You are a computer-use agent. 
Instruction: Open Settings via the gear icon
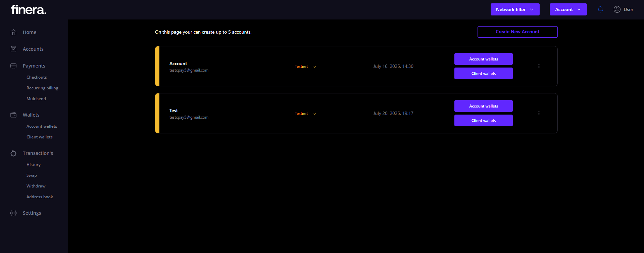coord(13,213)
